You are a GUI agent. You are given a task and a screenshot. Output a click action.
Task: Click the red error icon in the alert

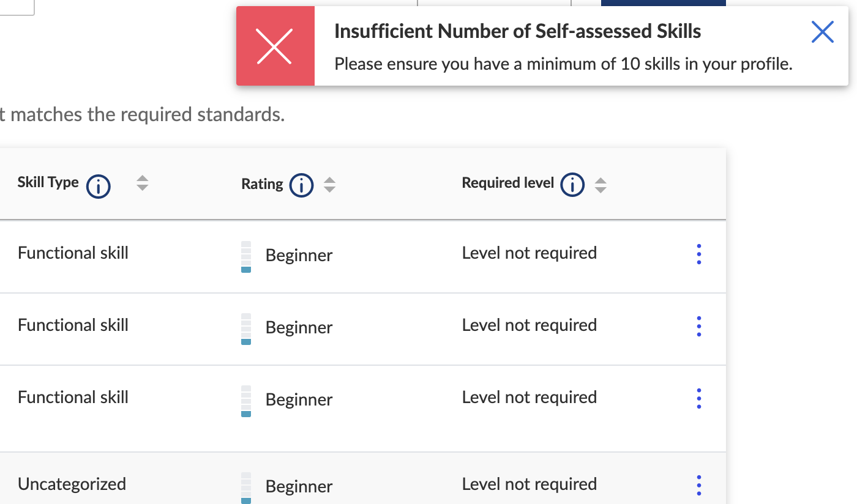click(275, 46)
